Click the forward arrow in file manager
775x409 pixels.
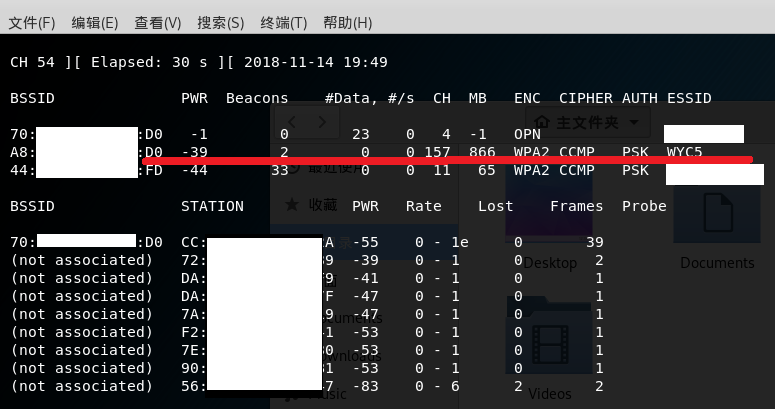pyautogui.click(x=323, y=122)
